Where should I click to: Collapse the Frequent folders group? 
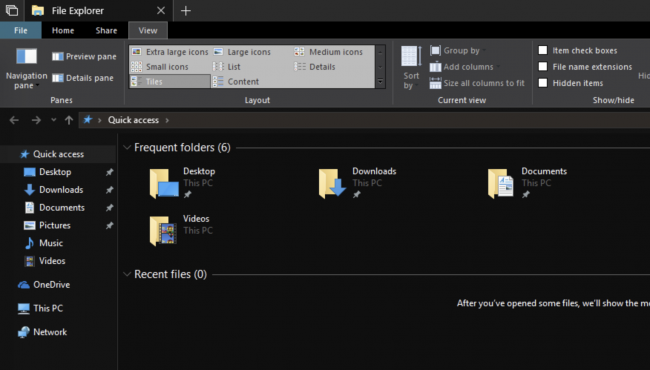pyautogui.click(x=127, y=148)
